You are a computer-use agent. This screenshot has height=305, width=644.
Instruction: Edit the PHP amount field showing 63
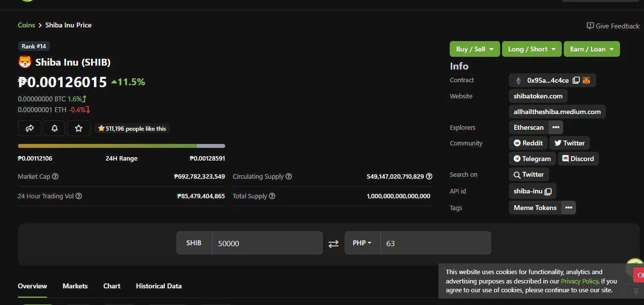436,243
